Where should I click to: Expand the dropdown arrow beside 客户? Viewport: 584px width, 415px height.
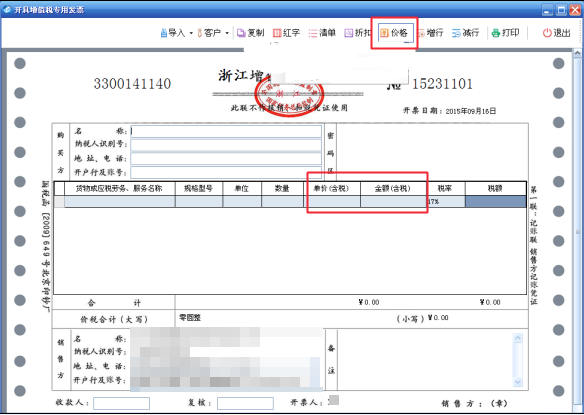click(227, 33)
